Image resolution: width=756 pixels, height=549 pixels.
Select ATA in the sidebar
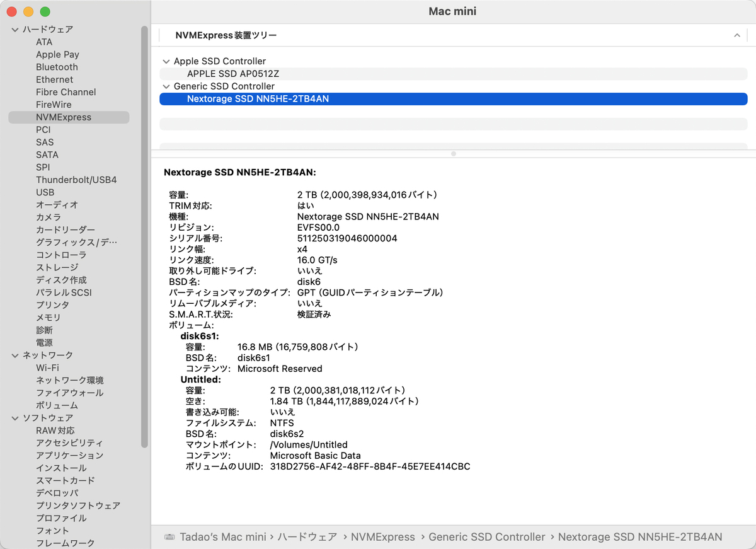tap(44, 42)
